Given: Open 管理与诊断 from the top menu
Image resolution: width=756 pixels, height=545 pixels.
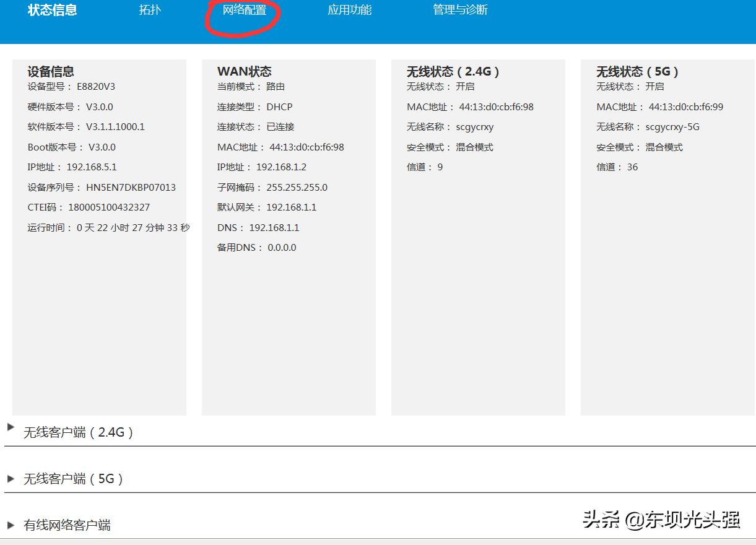Looking at the screenshot, I should 459,10.
